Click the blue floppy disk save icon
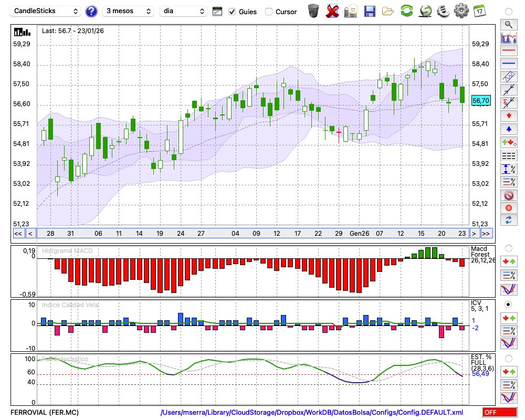Viewport: 525px width, 420px height. 370,11
